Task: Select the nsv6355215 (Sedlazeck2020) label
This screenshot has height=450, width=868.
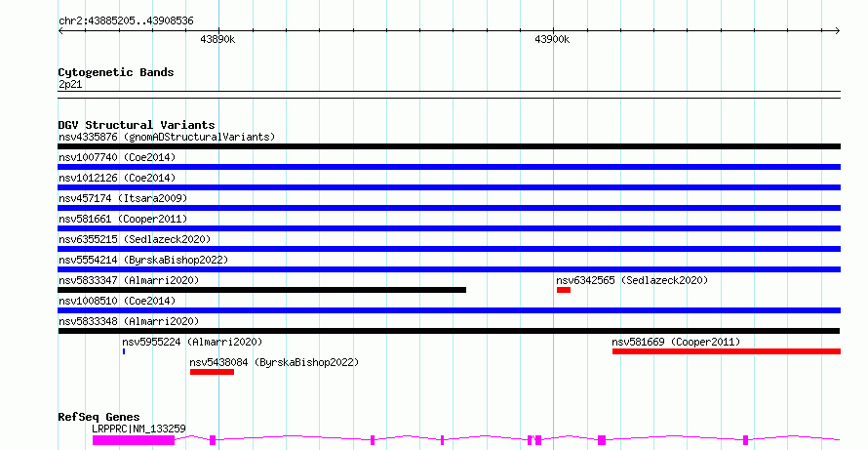Action: click(135, 239)
